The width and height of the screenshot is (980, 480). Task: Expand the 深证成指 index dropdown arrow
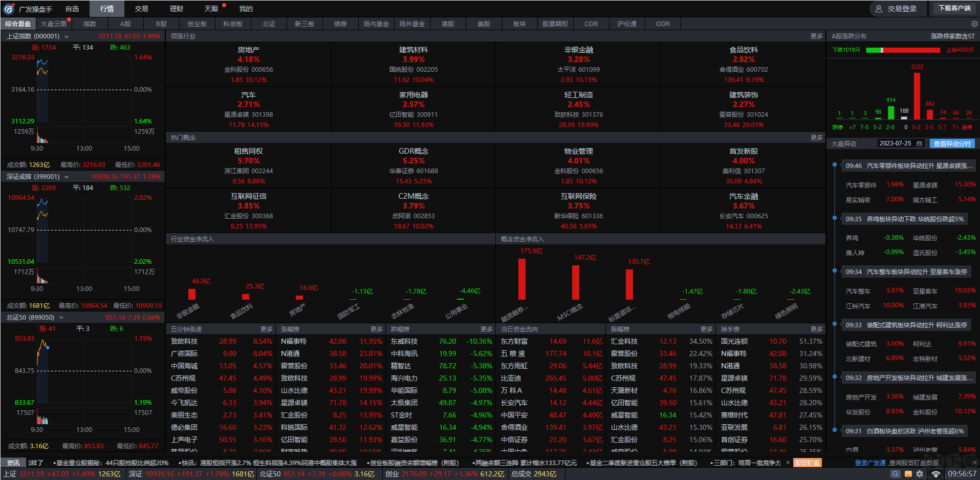pyautogui.click(x=67, y=177)
